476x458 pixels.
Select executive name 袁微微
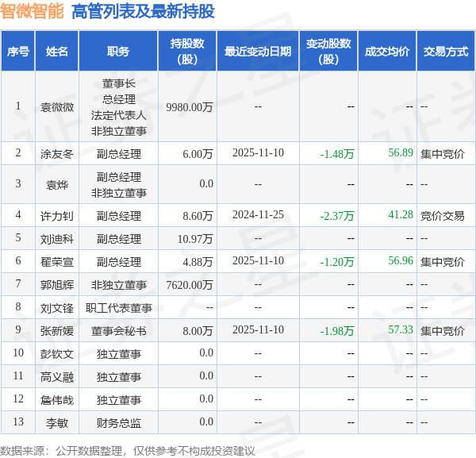57,107
